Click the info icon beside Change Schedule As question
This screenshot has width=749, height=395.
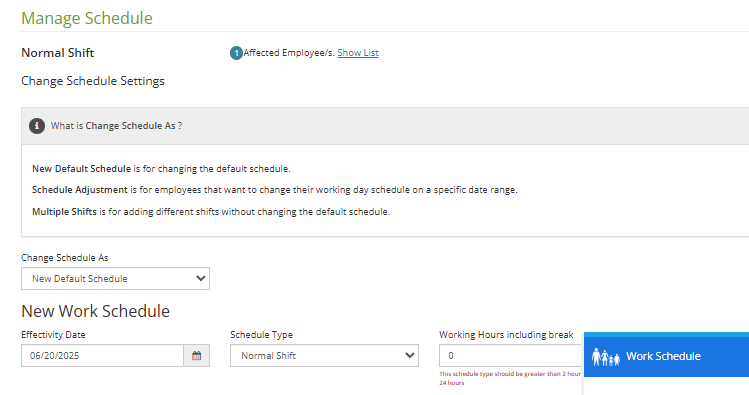(37, 126)
